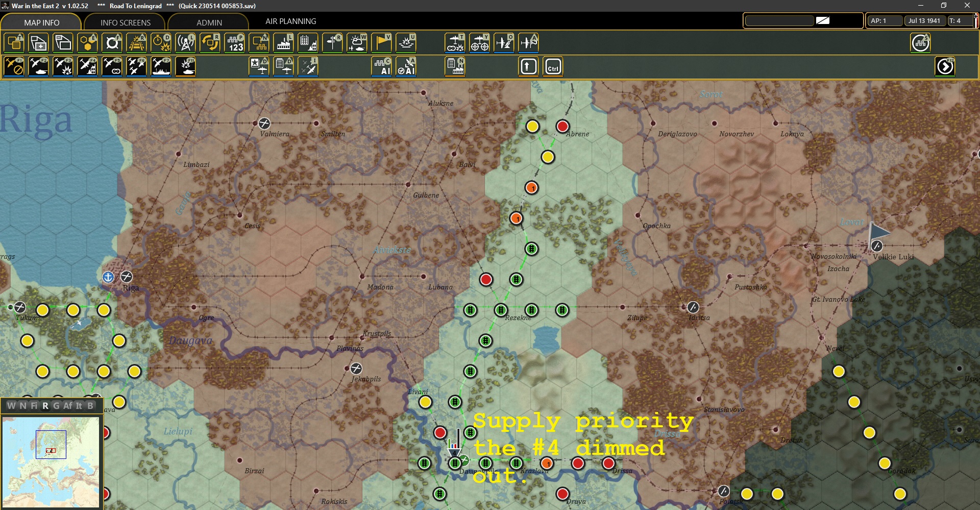The height and width of the screenshot is (510, 980).
Task: Toggle the air recon targets icon (Y)
Action: coord(479,43)
